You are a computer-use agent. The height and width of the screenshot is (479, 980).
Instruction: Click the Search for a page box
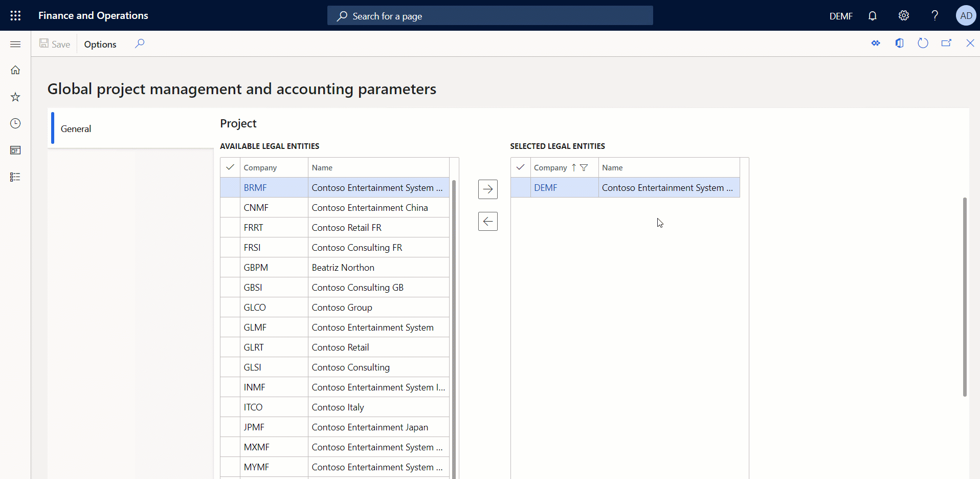pos(490,16)
